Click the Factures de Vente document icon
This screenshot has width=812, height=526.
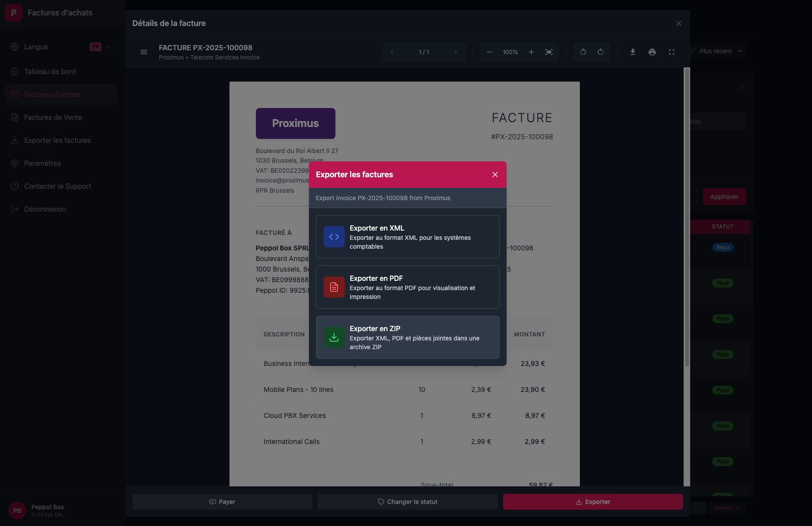pos(15,117)
